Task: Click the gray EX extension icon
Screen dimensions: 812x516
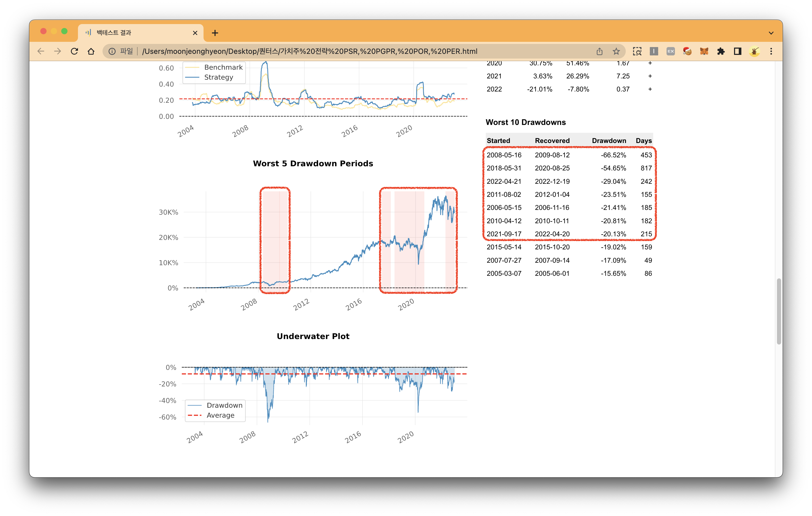Action: (x=670, y=51)
